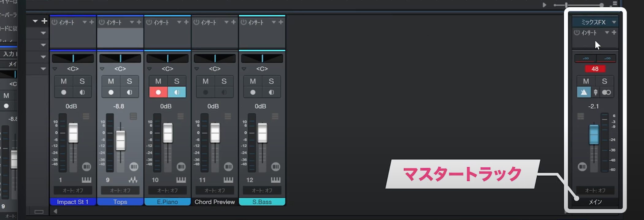This screenshot has width=644, height=220.
Task: Click automation mode オート:オフ on S.Bass
Action: 262,191
